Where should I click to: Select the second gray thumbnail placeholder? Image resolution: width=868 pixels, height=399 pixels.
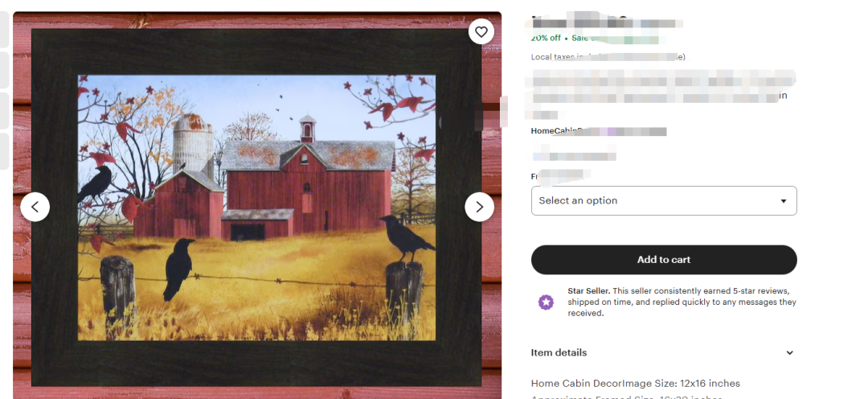pos(5,70)
